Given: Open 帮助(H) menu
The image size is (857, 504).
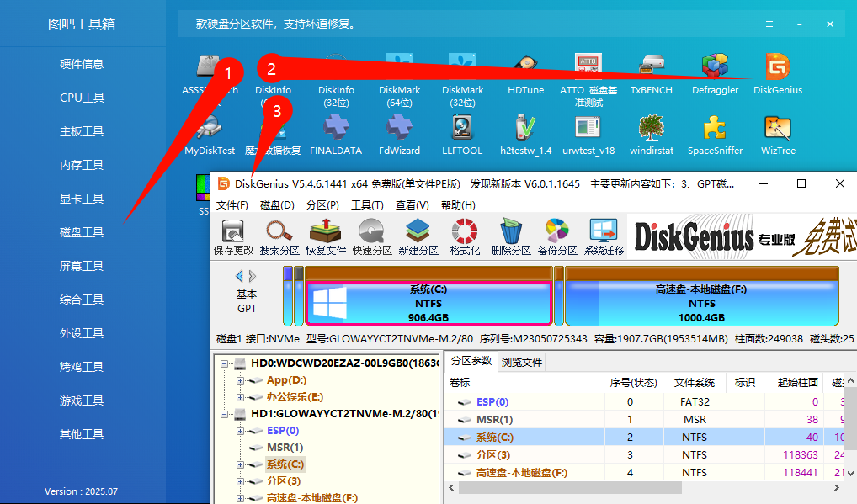Looking at the screenshot, I should 458,205.
